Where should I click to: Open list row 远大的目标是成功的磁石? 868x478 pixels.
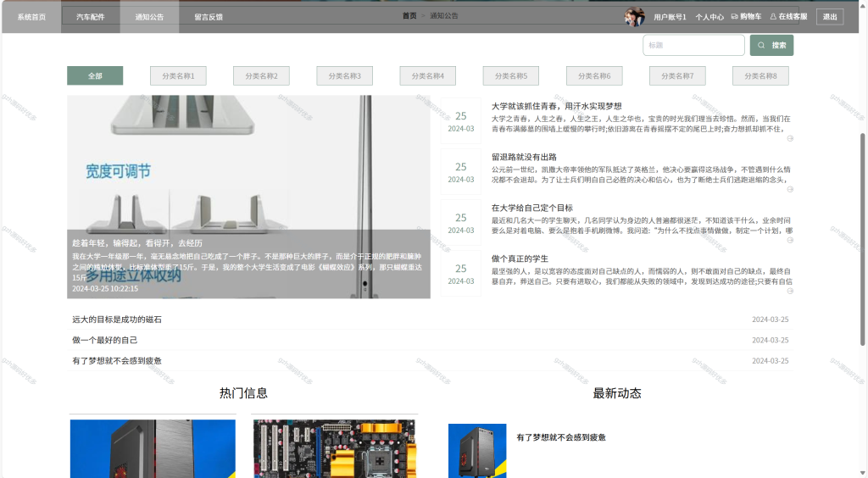[x=430, y=320]
